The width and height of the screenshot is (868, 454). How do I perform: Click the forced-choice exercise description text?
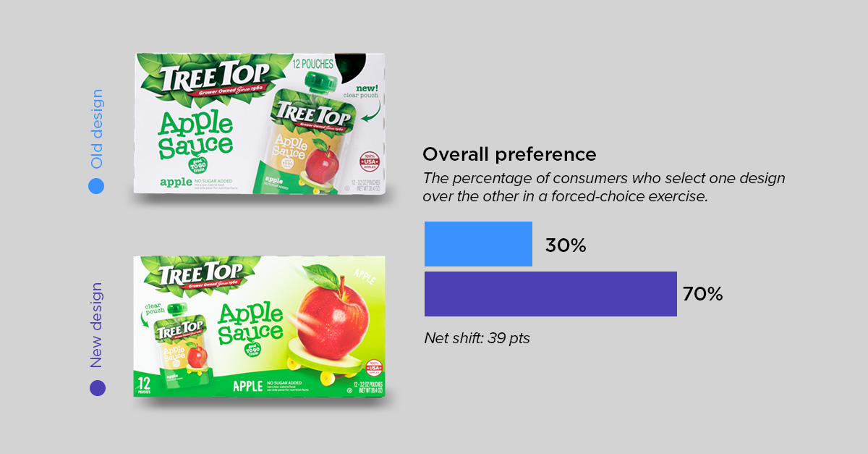(x=604, y=187)
